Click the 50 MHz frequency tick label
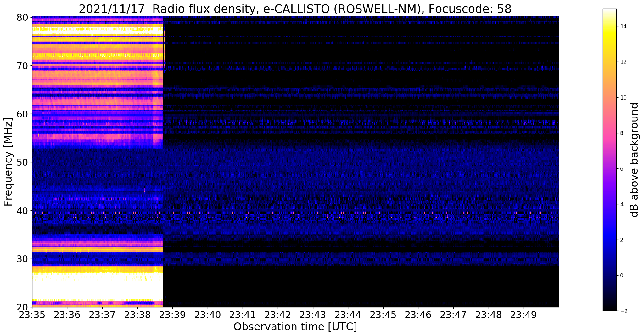 tap(22, 162)
